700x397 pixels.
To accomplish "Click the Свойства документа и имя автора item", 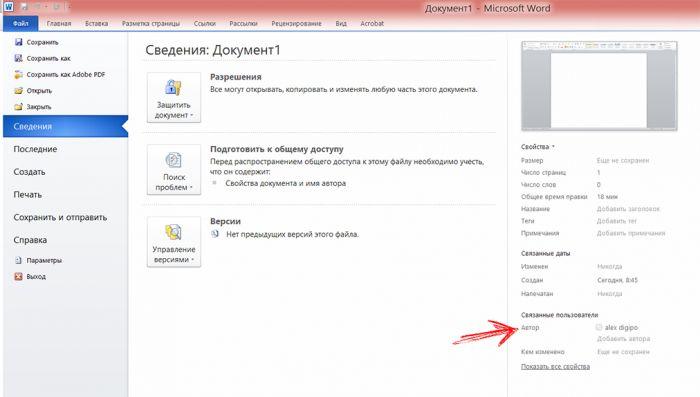I will coord(285,183).
